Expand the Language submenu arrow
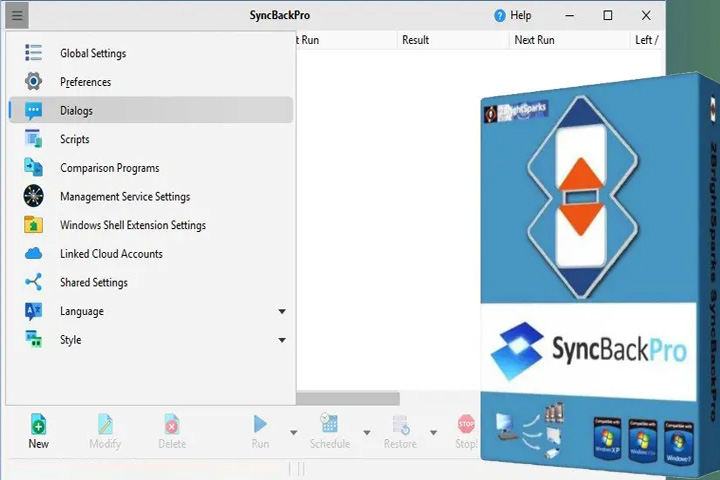The image size is (720, 480). 282,311
